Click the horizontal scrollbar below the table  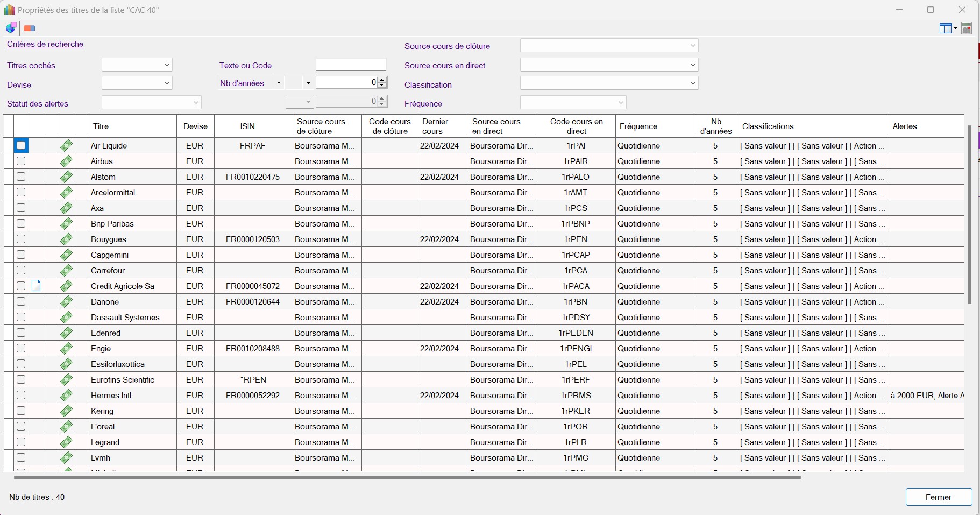click(407, 477)
